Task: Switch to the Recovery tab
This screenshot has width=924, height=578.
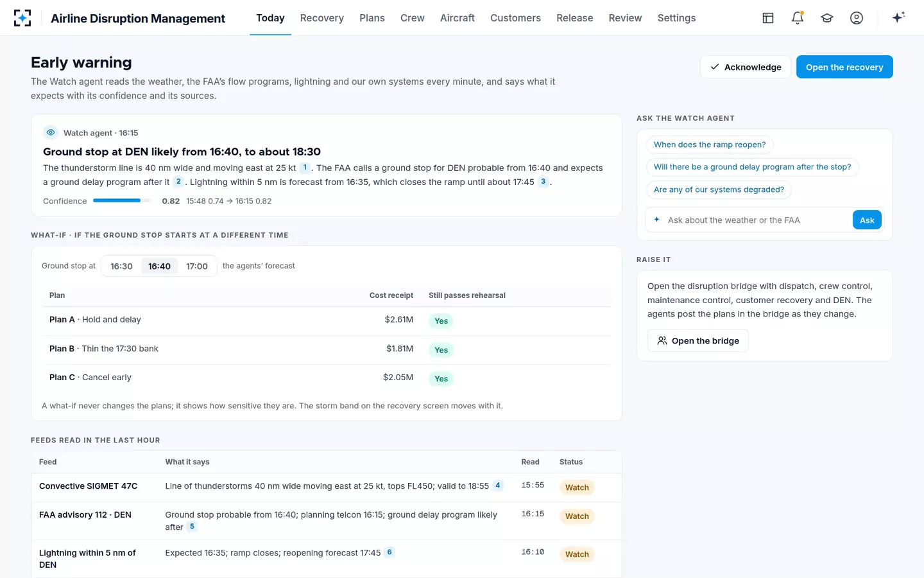Action: 322,18
